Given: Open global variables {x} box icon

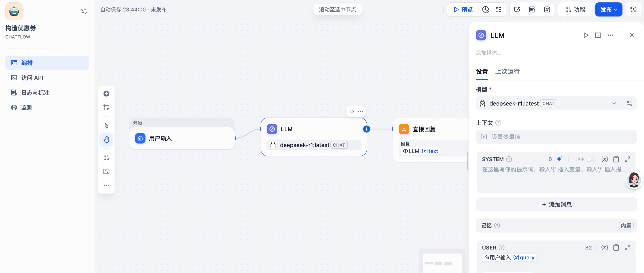Looking at the screenshot, I should [547, 9].
